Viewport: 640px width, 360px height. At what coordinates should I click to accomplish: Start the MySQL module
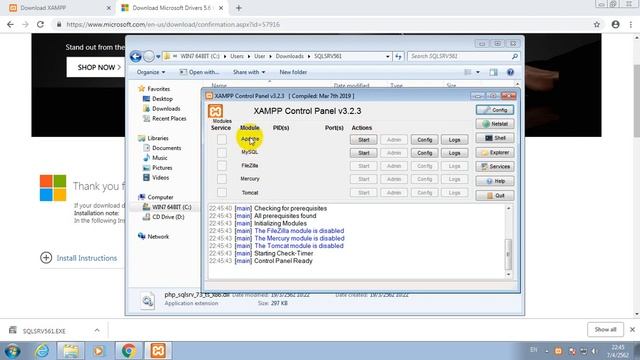[x=363, y=153]
